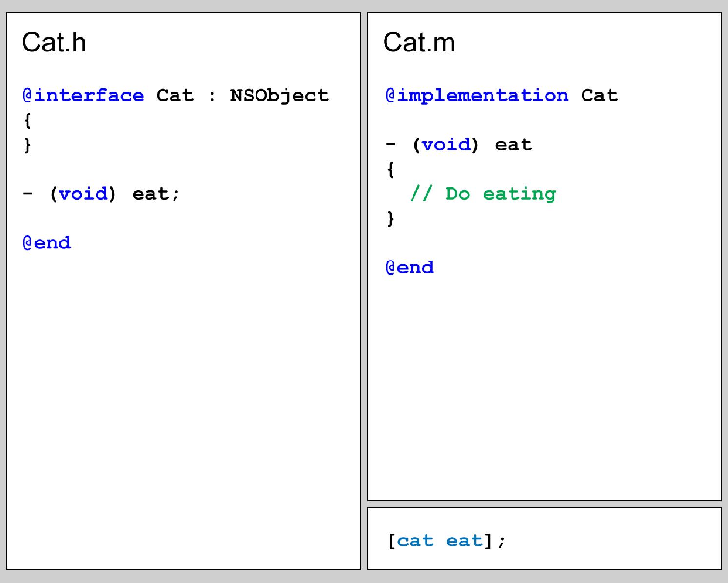This screenshot has width=728, height=583.
Task: Click the NSObject superclass name
Action: (279, 96)
